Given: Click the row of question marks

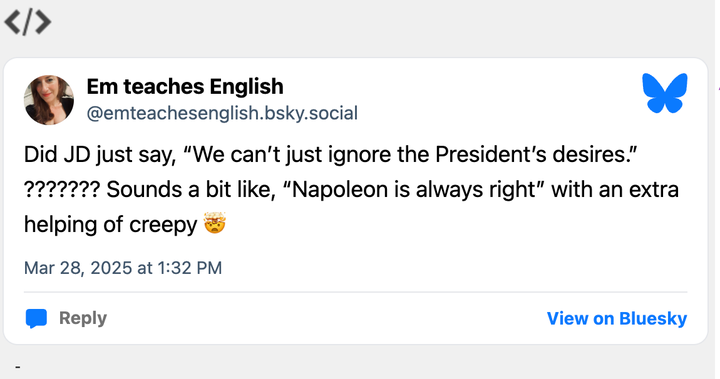Looking at the screenshot, I should pos(62,189).
